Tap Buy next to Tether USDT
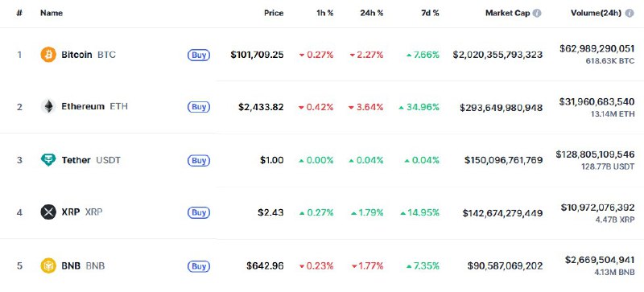Image resolution: width=644 pixels, height=292 pixels. (199, 160)
